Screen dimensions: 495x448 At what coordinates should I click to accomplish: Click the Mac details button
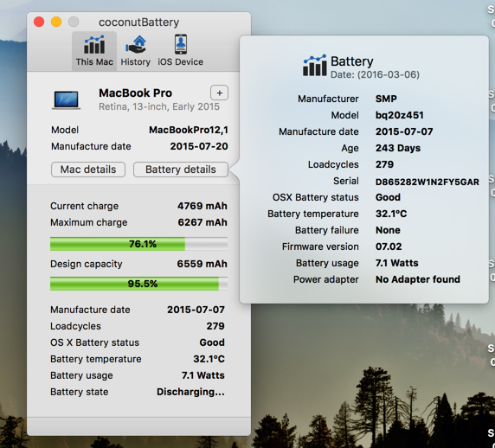(x=88, y=170)
